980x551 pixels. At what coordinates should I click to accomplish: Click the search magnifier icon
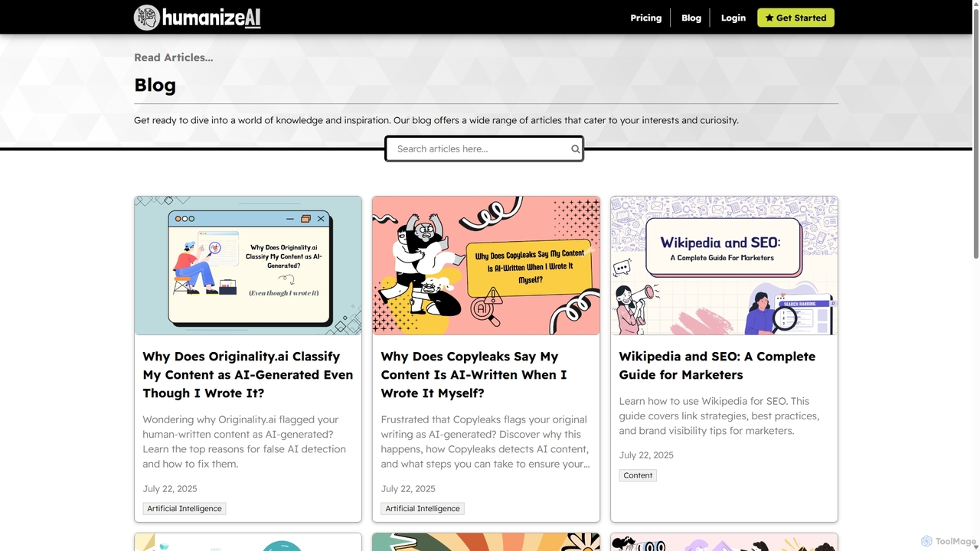click(x=575, y=149)
